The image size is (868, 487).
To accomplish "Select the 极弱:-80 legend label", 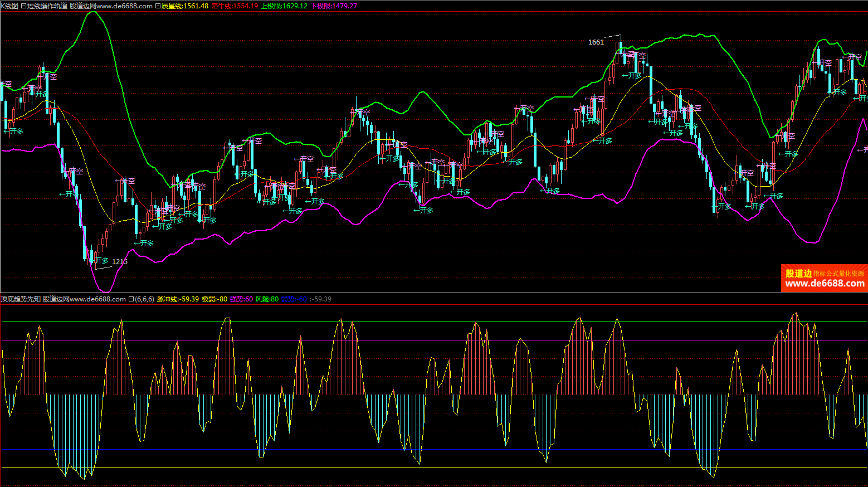I will pos(214,299).
